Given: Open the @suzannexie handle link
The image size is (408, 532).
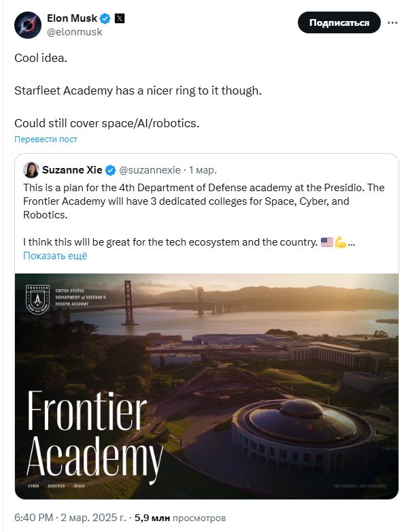Looking at the screenshot, I should (152, 169).
